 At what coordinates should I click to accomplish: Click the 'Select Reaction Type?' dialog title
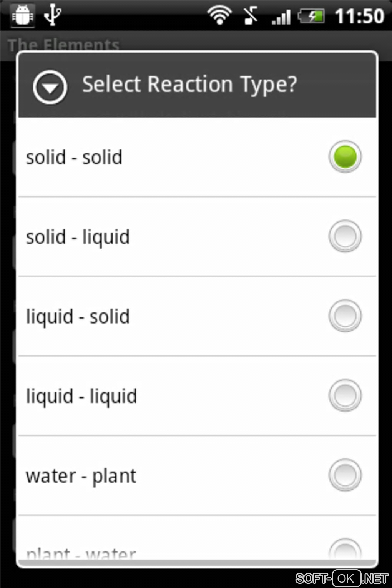(189, 84)
